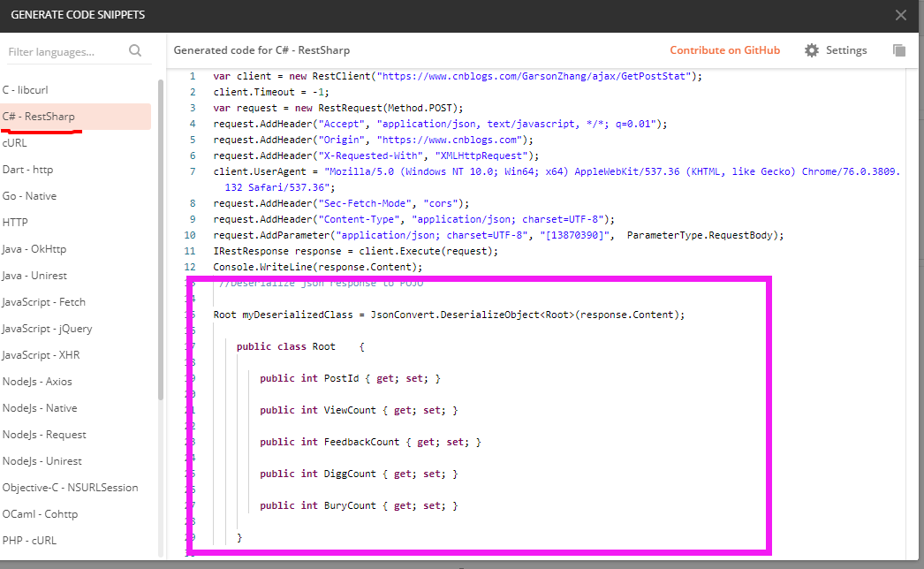Click line number 12 in the gutter
The height and width of the screenshot is (569, 924).
click(190, 267)
